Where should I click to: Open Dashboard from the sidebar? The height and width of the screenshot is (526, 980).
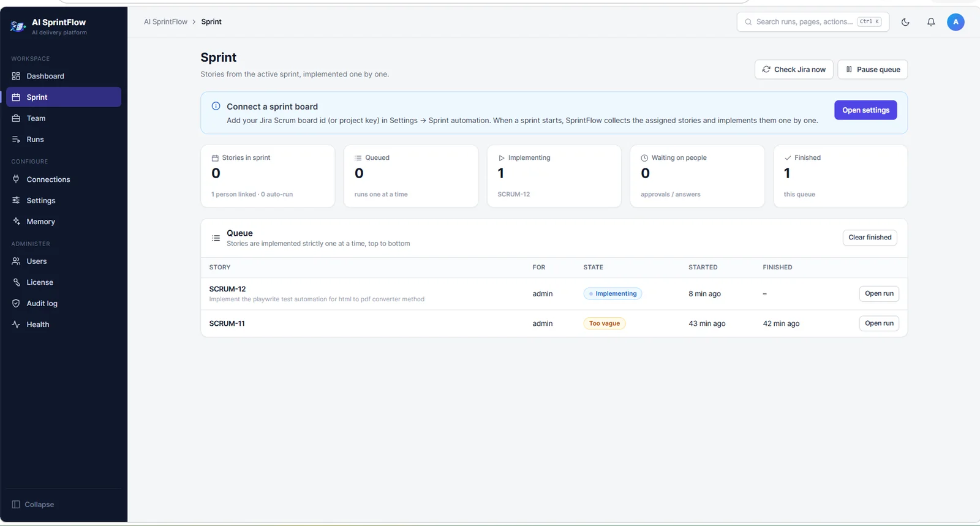pos(64,76)
